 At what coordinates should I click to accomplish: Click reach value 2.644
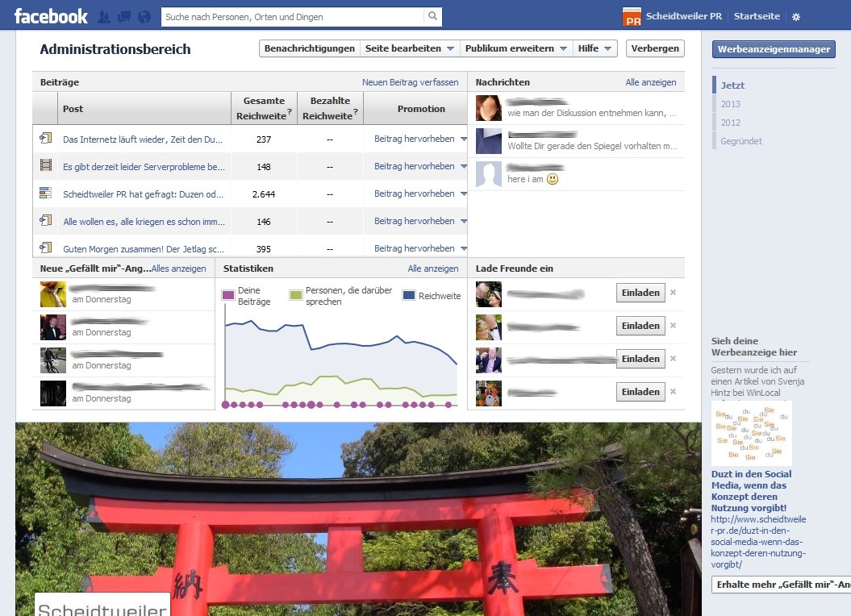pyautogui.click(x=264, y=194)
